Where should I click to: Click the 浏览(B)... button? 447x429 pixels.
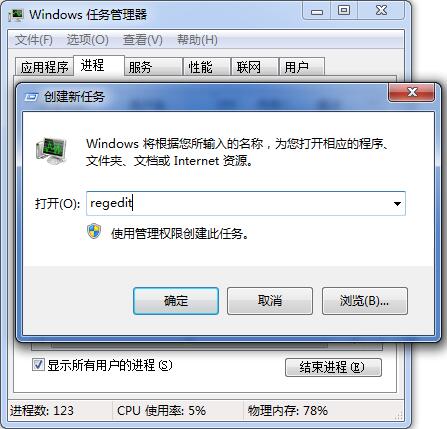(365, 301)
